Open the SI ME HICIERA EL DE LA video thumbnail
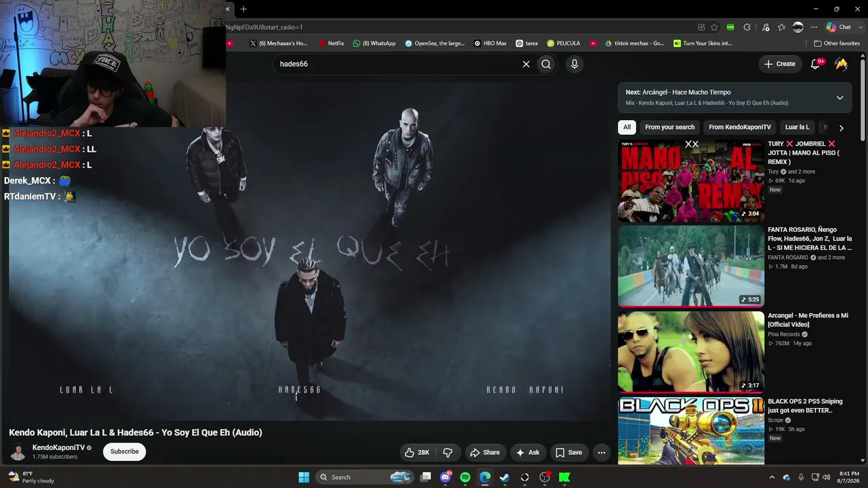868x488 pixels. tap(691, 266)
